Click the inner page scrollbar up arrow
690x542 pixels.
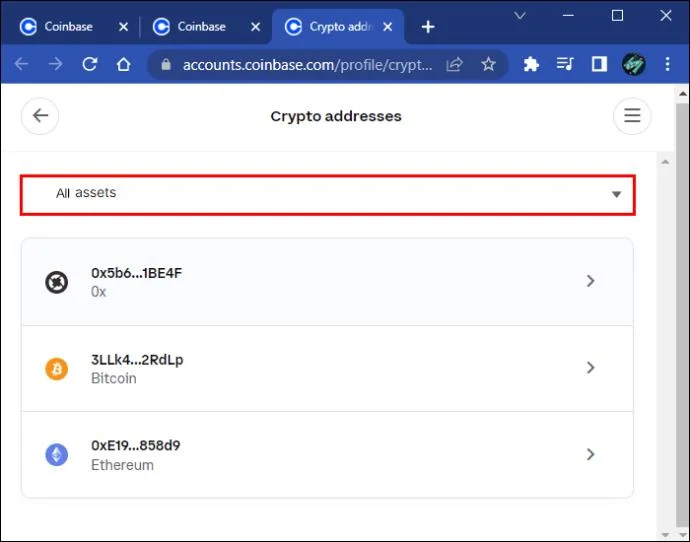pos(665,162)
